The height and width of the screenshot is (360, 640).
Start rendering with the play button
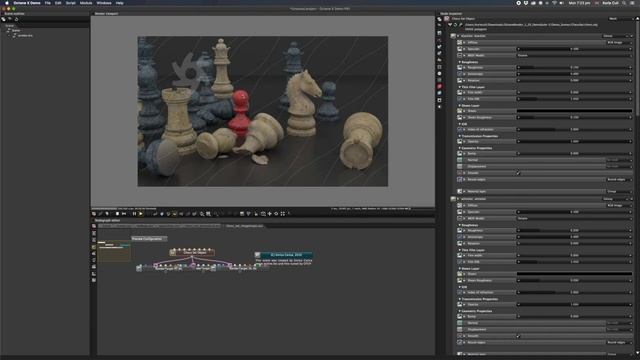pos(141,213)
